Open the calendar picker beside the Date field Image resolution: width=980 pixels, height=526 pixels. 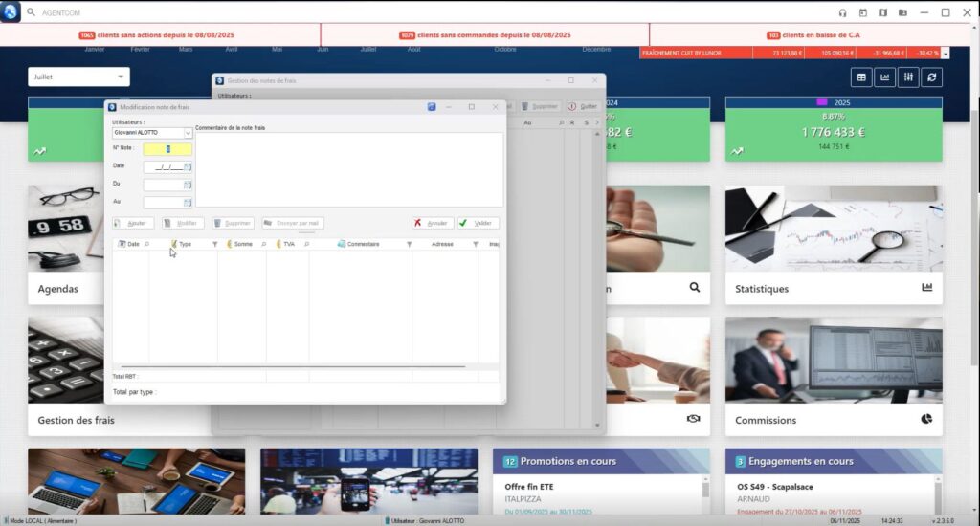point(188,166)
